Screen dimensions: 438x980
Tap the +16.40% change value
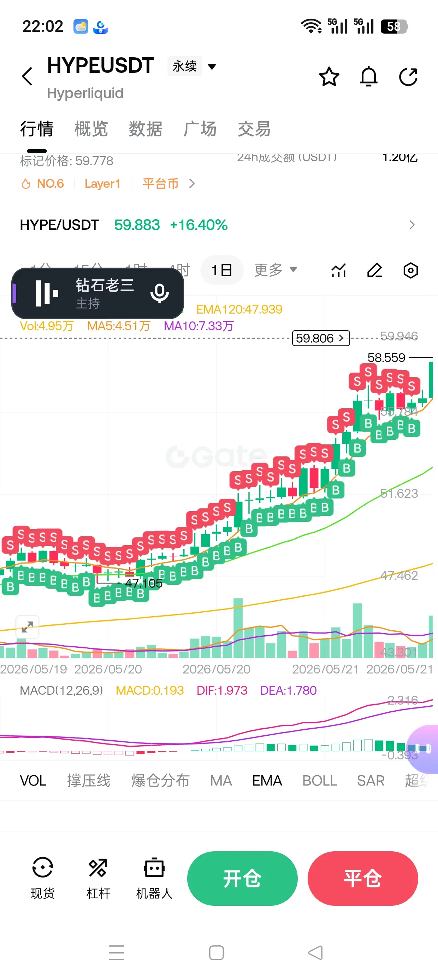point(199,225)
